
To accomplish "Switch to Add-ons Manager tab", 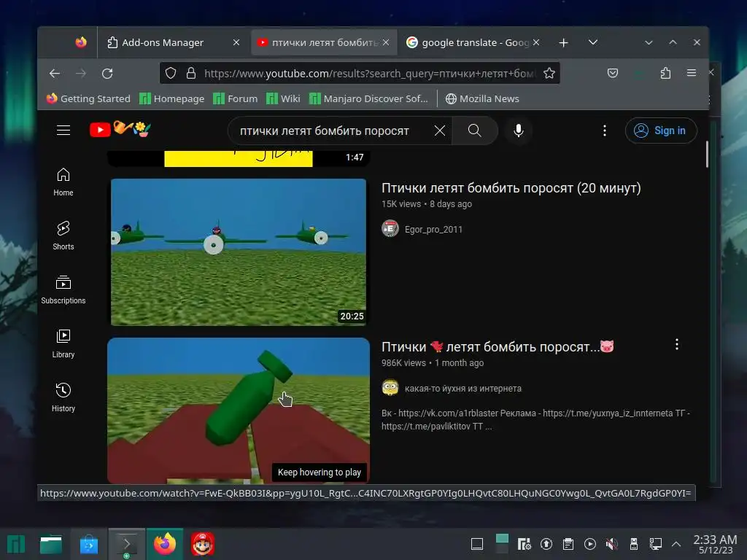I will pos(163,42).
